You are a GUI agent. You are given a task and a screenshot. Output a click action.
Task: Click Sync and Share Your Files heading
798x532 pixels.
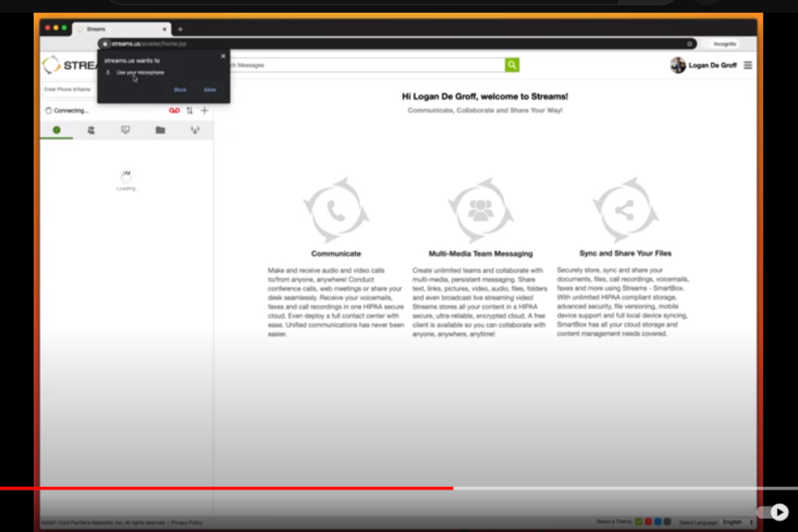(625, 253)
